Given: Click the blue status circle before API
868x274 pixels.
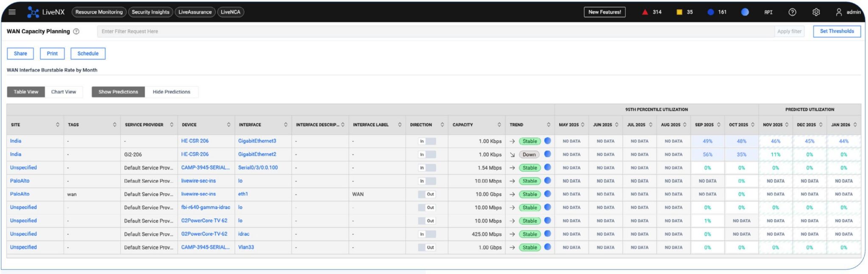Looking at the screenshot, I should (x=745, y=12).
